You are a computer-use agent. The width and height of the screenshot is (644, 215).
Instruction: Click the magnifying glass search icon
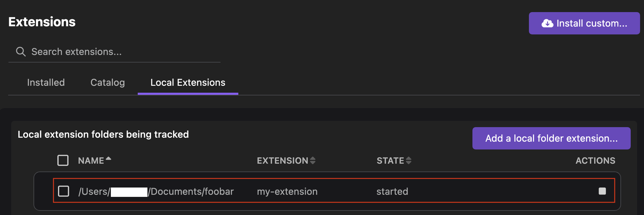[21, 51]
